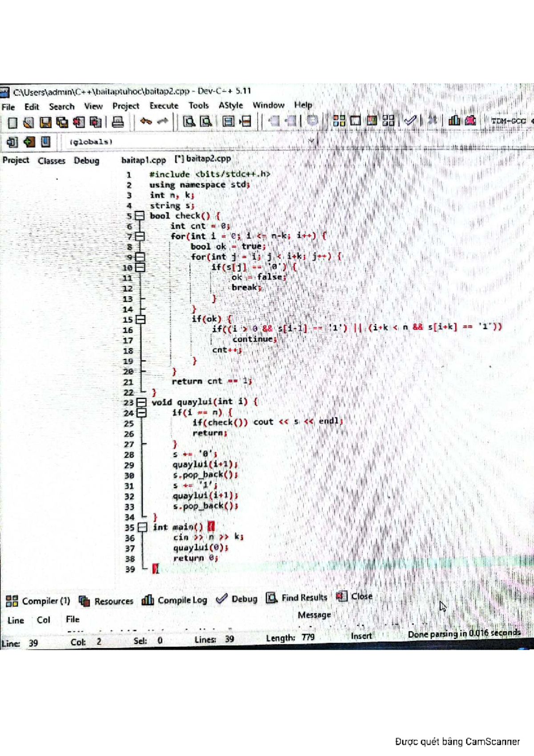Switch to the Project sidebar tab
534x756 pixels.
coord(16,160)
